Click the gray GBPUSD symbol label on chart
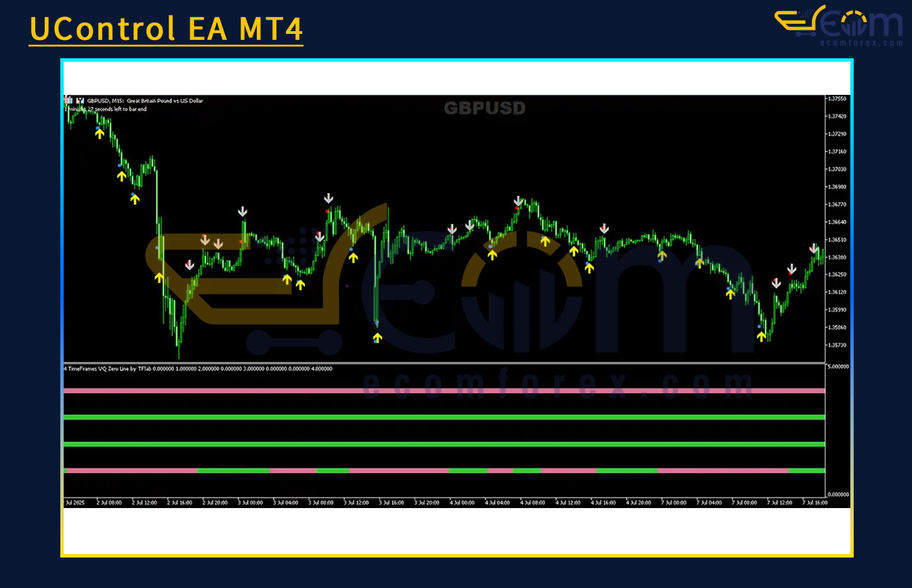912x588 pixels. point(484,108)
